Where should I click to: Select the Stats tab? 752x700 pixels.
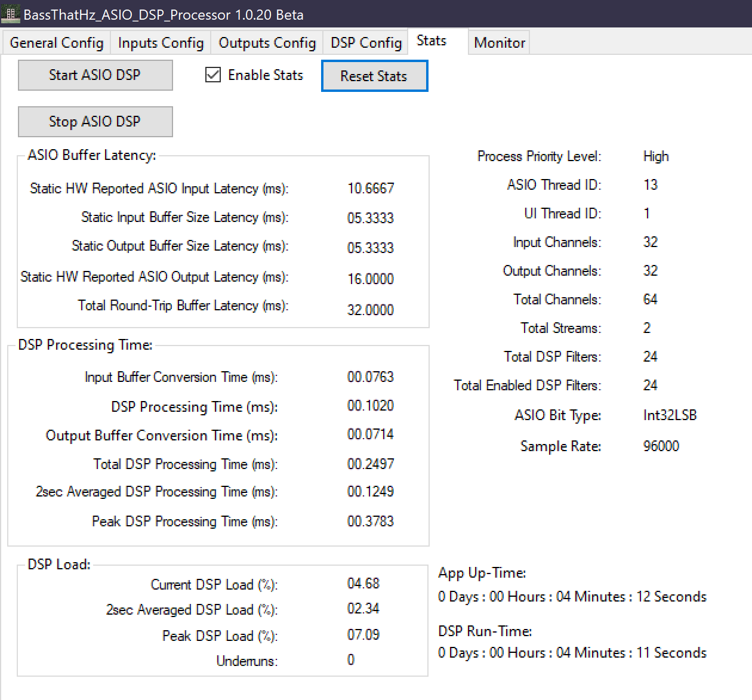coord(438,41)
